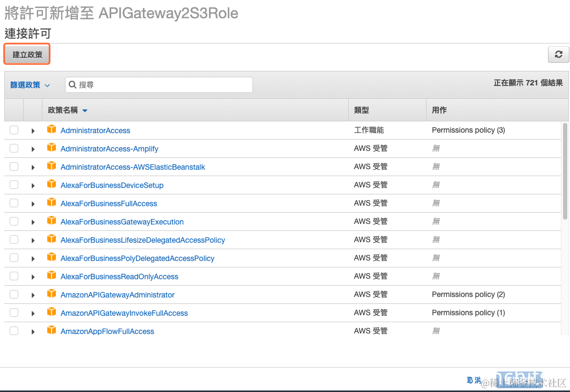Open the AlexaForBusinessReadOnlyAccess link
The height and width of the screenshot is (392, 570).
[x=119, y=277]
